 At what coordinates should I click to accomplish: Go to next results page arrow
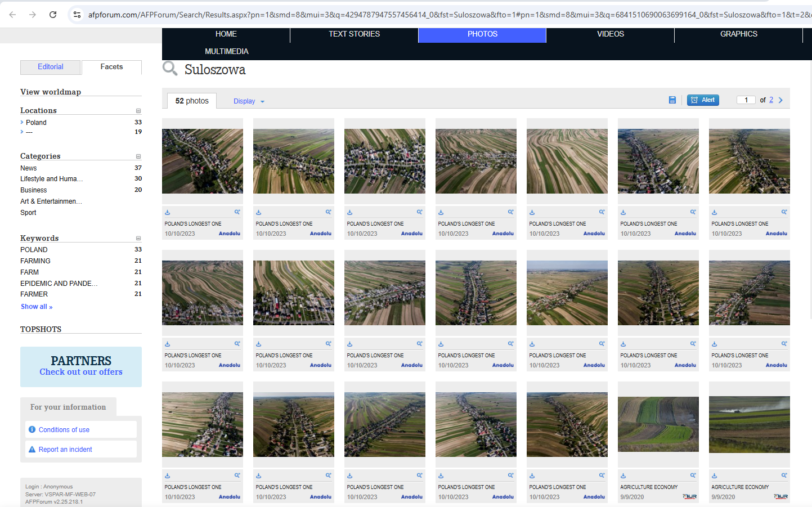780,100
